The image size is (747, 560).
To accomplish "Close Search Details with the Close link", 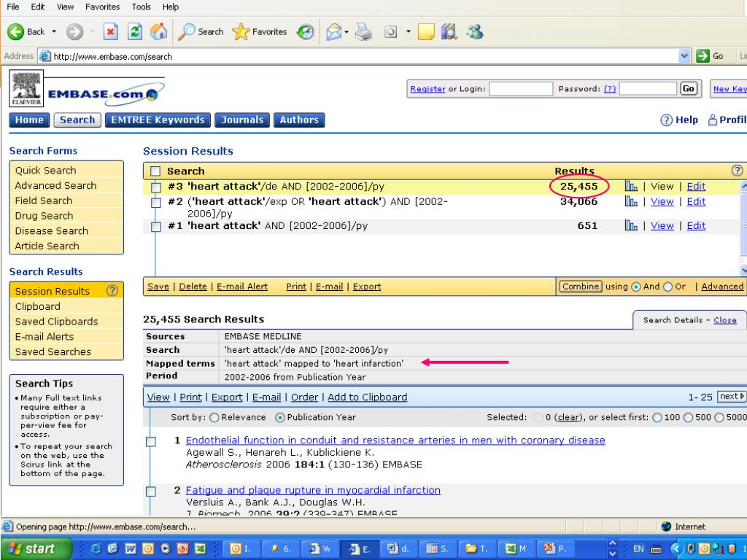I will 725,320.
